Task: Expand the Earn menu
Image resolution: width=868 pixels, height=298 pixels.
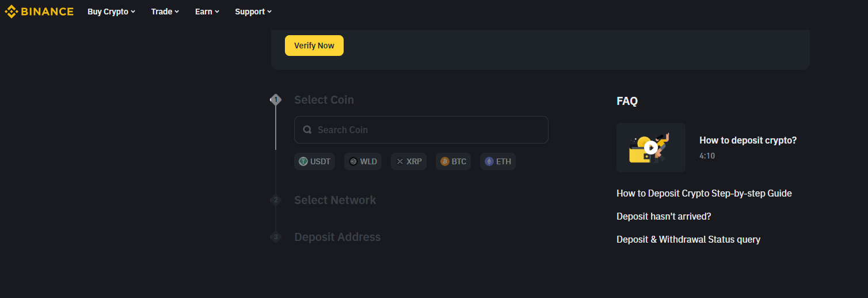Action: 207,12
